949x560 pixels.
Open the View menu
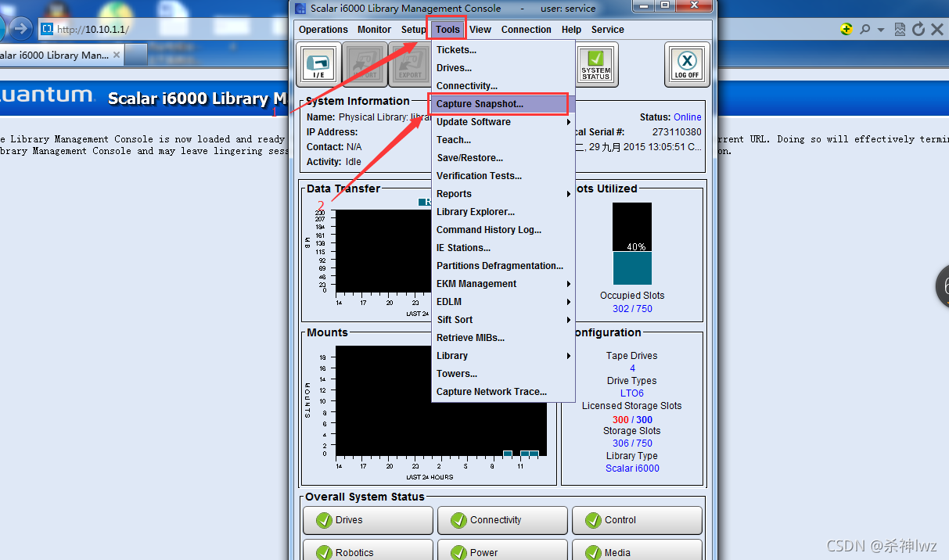pos(480,30)
